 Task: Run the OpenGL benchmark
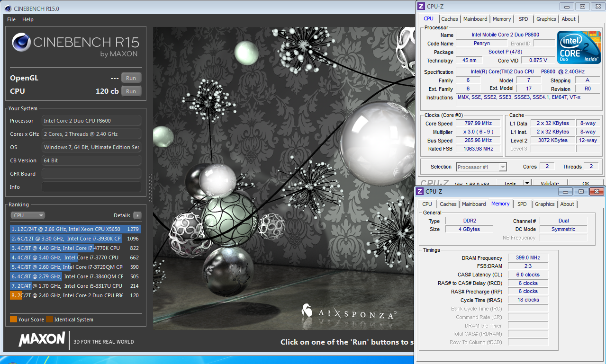tap(131, 78)
